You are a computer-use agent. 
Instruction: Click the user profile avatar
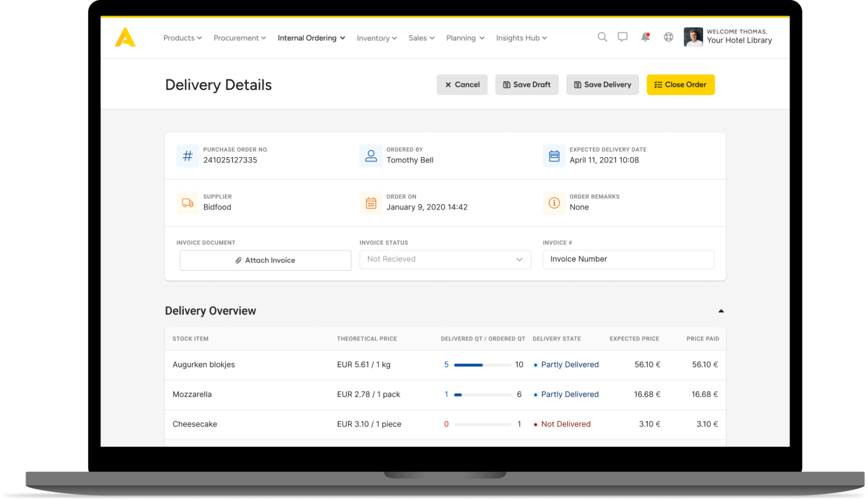(693, 37)
